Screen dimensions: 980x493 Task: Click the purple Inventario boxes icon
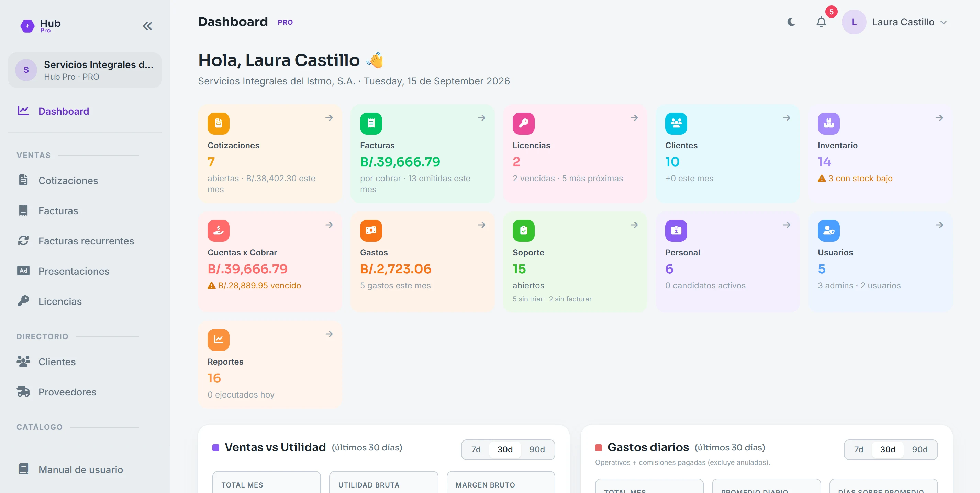point(828,124)
